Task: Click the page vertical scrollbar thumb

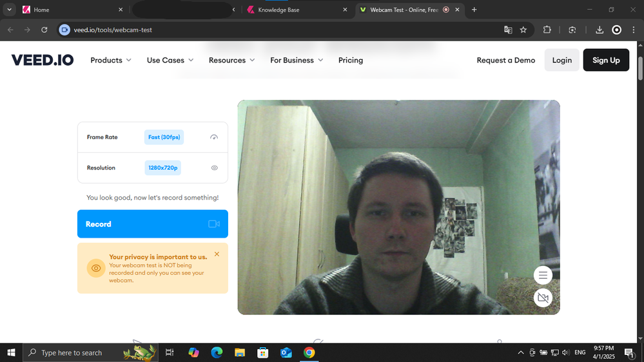Action: click(x=640, y=68)
